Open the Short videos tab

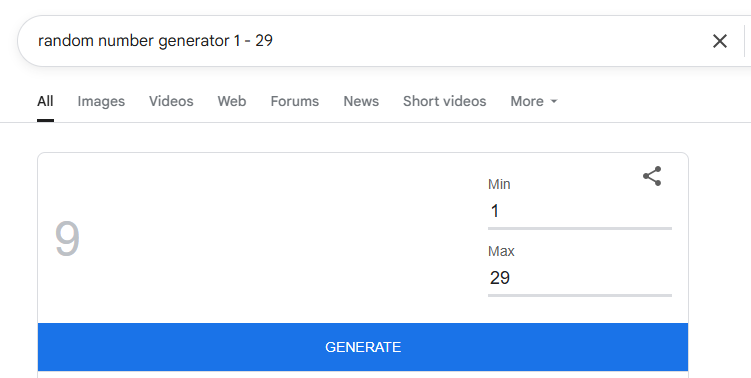point(444,102)
